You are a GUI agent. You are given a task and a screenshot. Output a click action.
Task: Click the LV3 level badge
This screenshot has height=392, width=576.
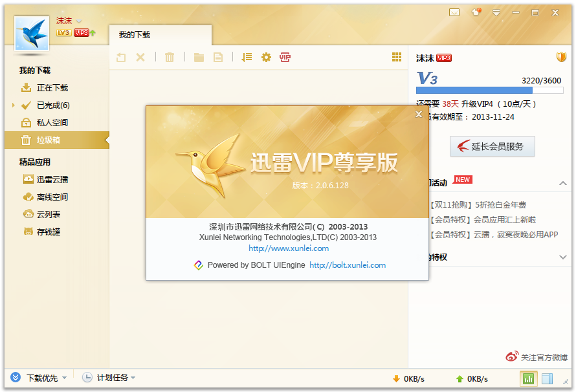click(x=63, y=32)
